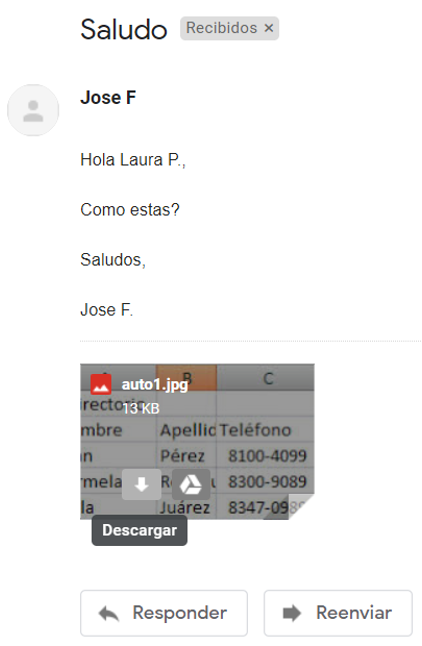Forward the email with the Reenviar button
The image size is (422, 646).
338,613
